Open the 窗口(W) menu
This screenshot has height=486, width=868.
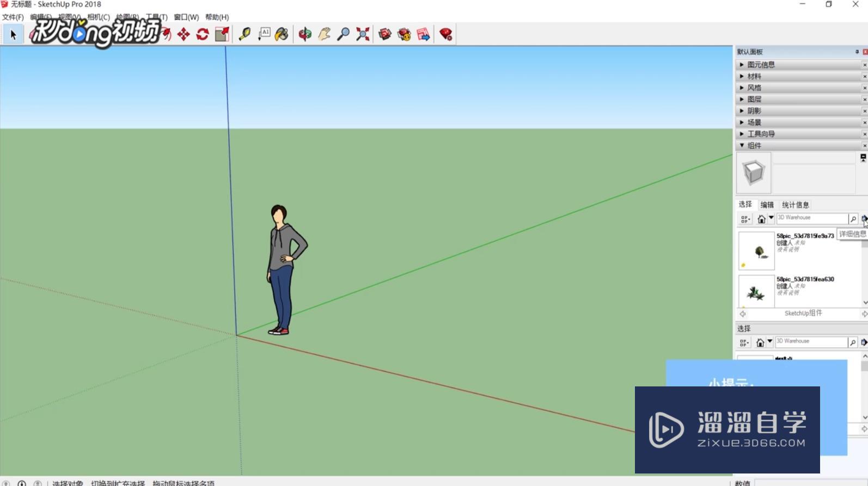pos(186,17)
